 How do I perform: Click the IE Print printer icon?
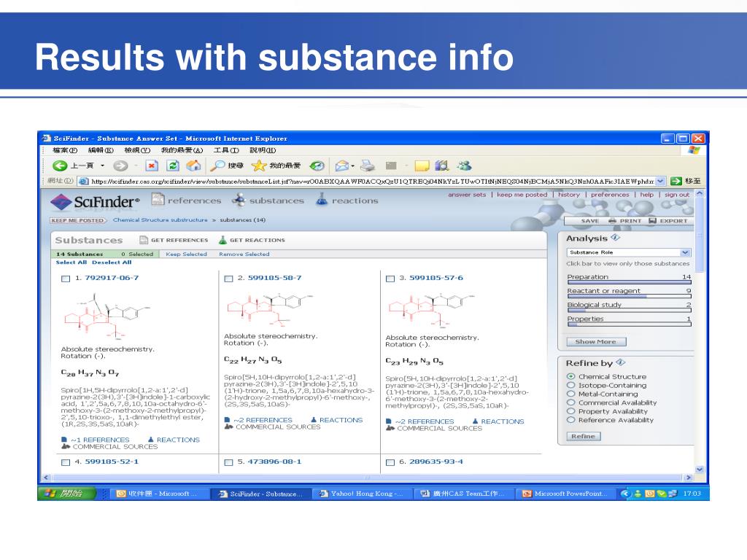pyautogui.click(x=368, y=166)
